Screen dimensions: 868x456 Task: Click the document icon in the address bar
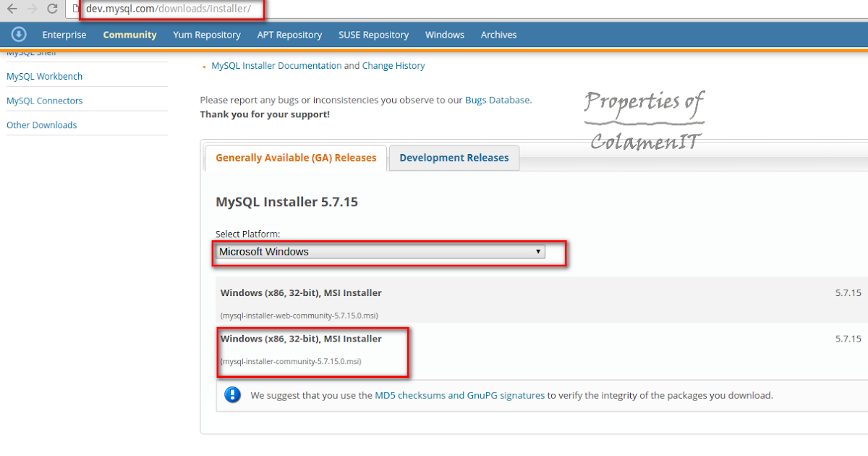tap(75, 9)
